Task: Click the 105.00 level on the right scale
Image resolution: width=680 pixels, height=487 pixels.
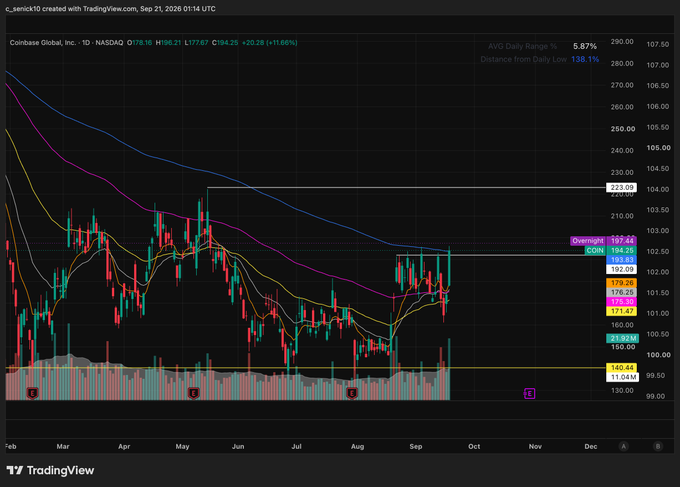Action: (658, 147)
